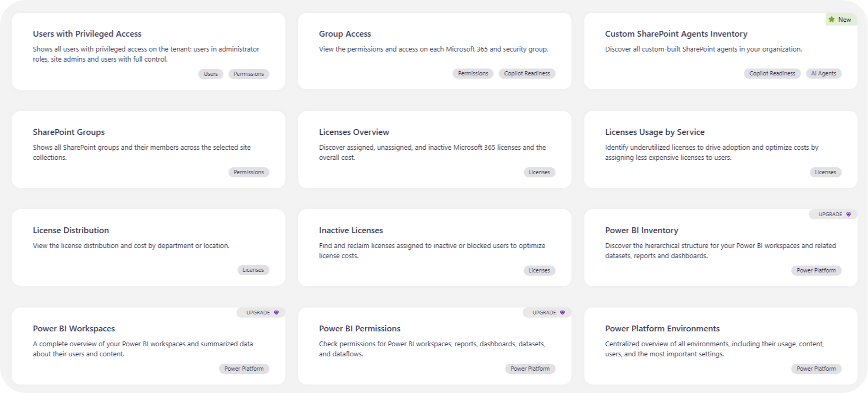Click the purple gem icon on Power BI Permissions
Screen dimensions: 868x393
pos(562,313)
